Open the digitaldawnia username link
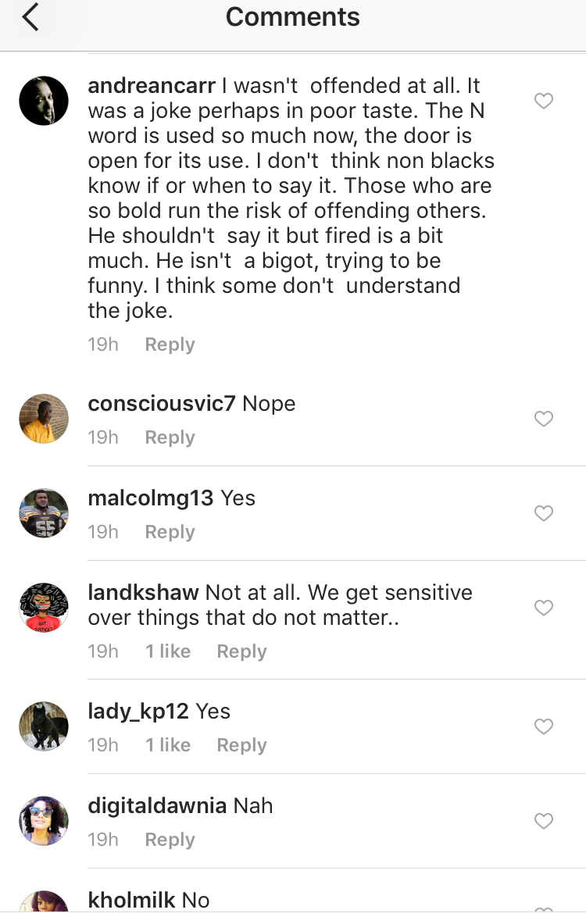The width and height of the screenshot is (586, 924). click(157, 805)
